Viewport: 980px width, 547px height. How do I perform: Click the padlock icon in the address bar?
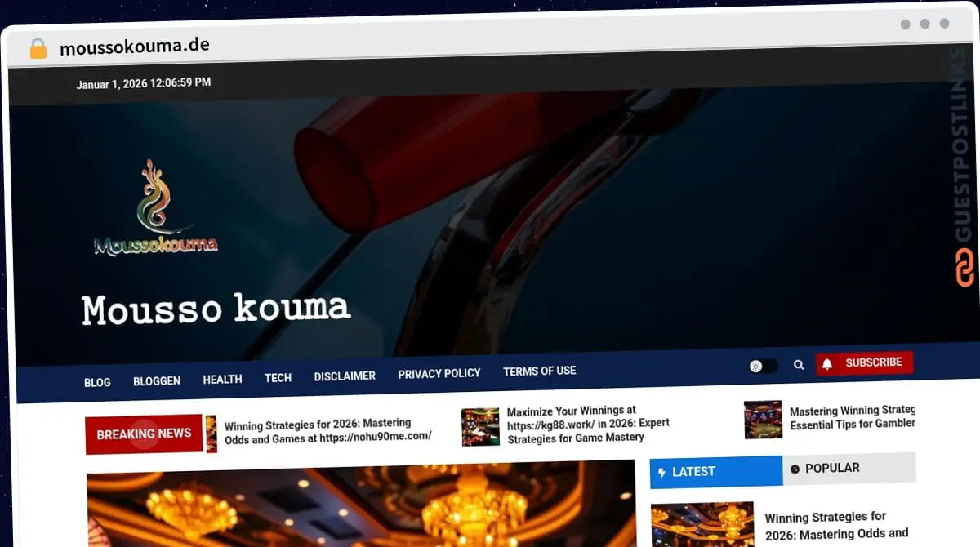36,47
